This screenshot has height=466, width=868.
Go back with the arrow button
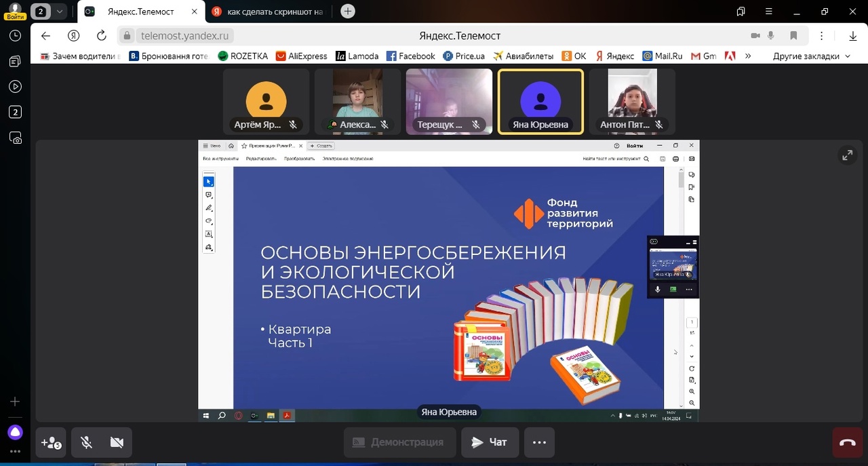click(x=45, y=36)
